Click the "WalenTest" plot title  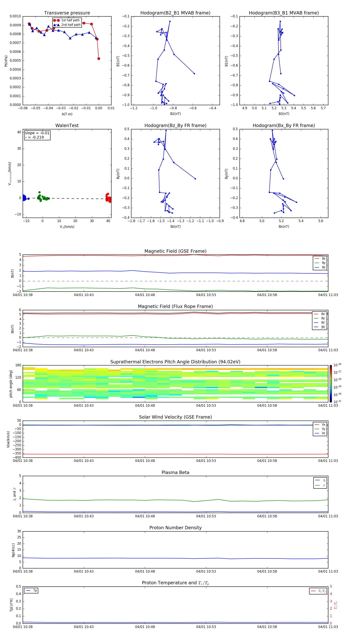tap(67, 125)
